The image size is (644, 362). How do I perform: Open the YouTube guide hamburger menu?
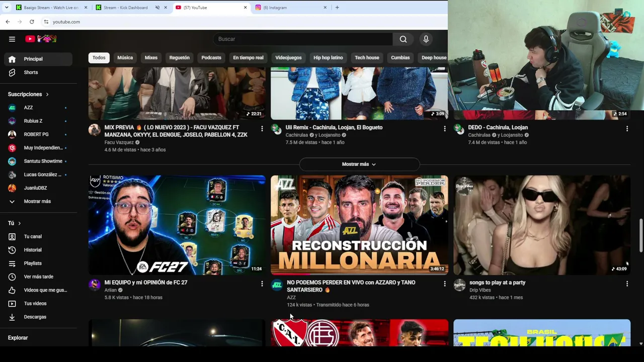pos(12,39)
